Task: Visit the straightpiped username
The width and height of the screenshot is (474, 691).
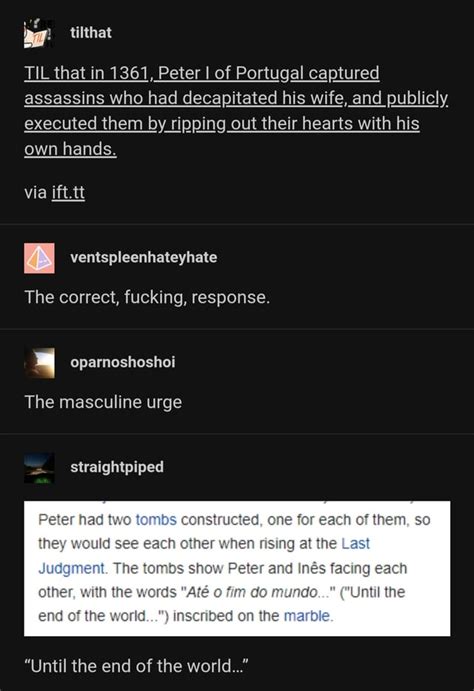Action: (x=117, y=467)
